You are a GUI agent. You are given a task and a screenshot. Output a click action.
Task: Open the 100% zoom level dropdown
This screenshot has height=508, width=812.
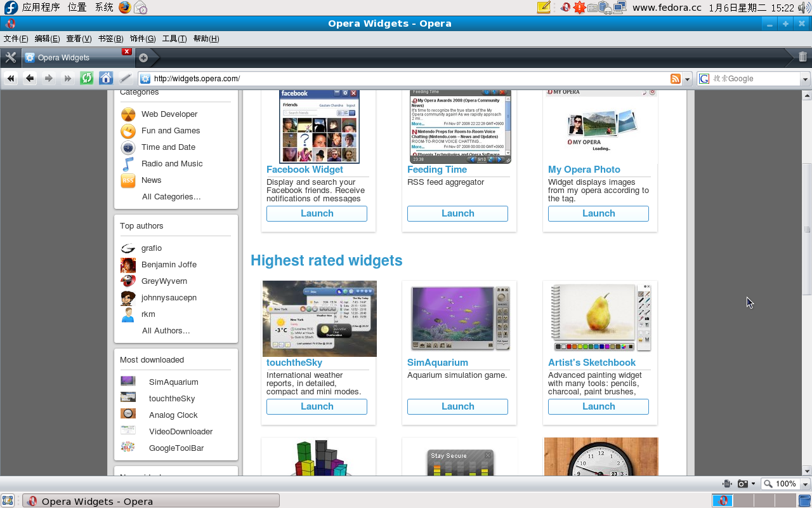coord(805,484)
